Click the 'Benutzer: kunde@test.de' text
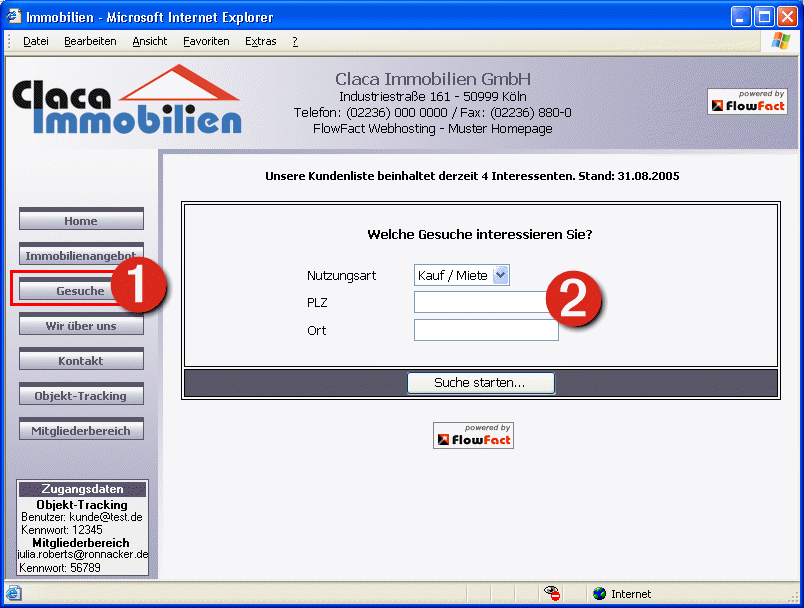The width and height of the screenshot is (804, 608). (x=82, y=517)
